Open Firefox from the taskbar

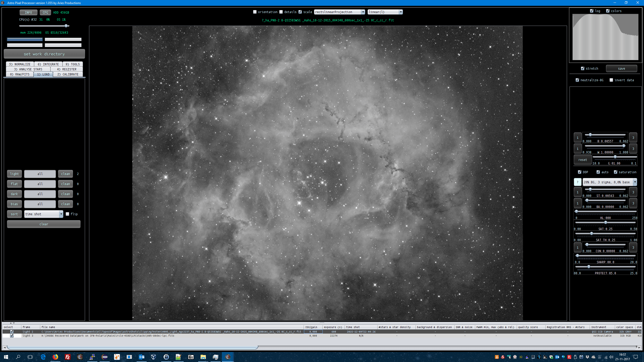pos(55,357)
